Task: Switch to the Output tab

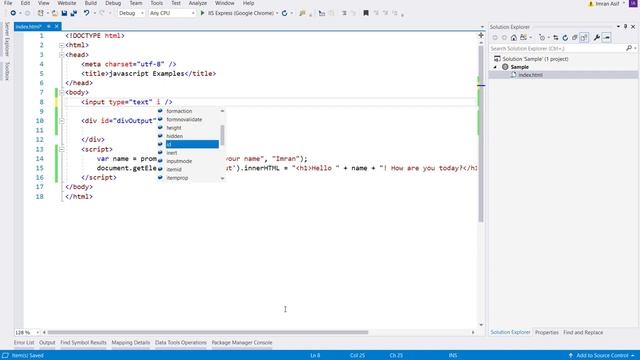Action: tap(47, 343)
